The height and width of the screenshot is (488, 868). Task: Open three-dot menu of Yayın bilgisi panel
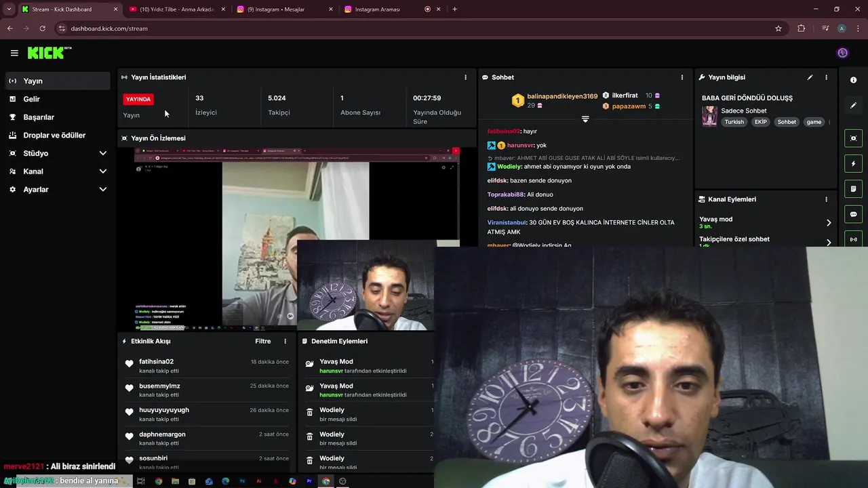pyautogui.click(x=826, y=77)
